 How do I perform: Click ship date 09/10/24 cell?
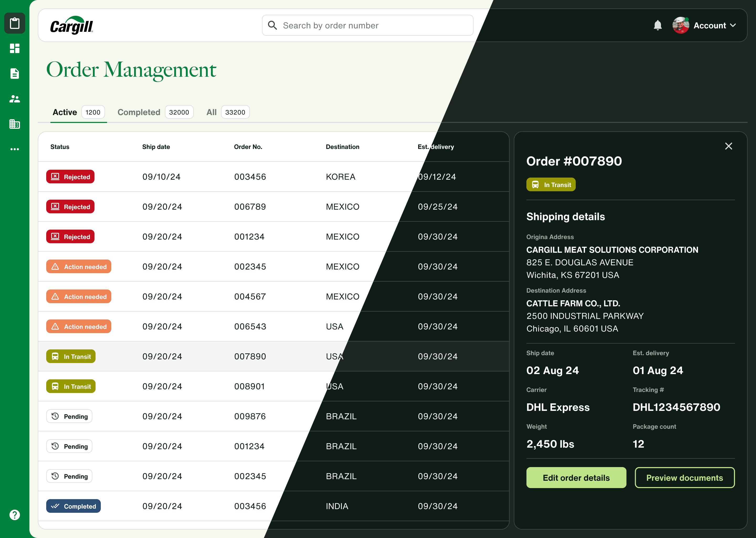[x=161, y=177]
